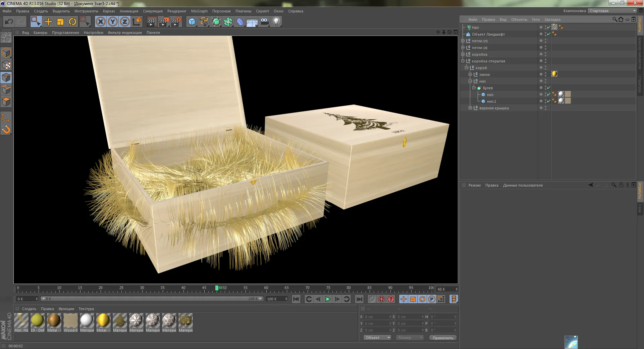Viewport: 644px width, 349px height.
Task: Toggle Y axis lock
Action: [113, 22]
